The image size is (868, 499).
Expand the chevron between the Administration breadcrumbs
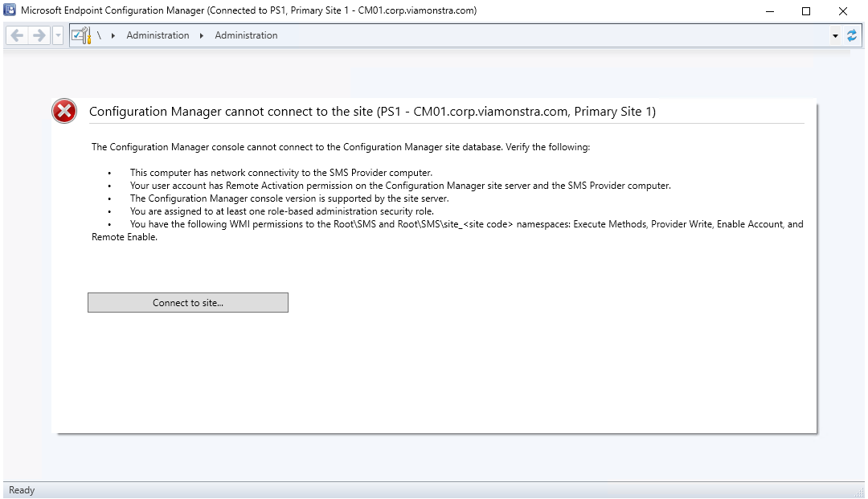pyautogui.click(x=202, y=35)
